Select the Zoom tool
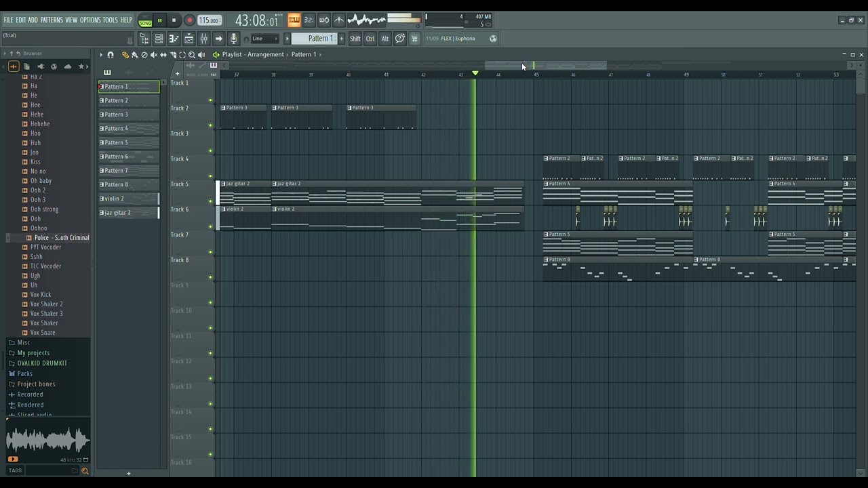868x488 pixels. [192, 55]
